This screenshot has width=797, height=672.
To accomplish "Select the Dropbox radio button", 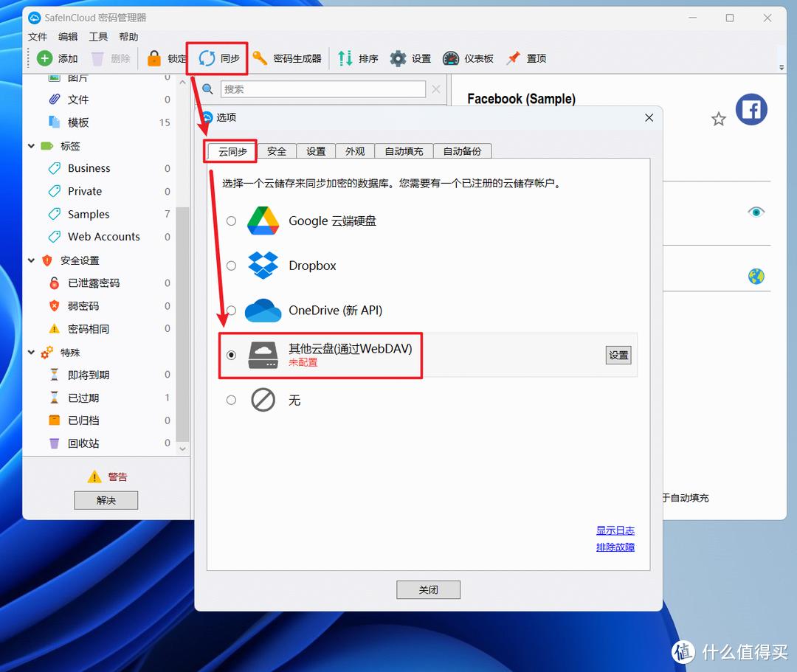I will pyautogui.click(x=232, y=266).
